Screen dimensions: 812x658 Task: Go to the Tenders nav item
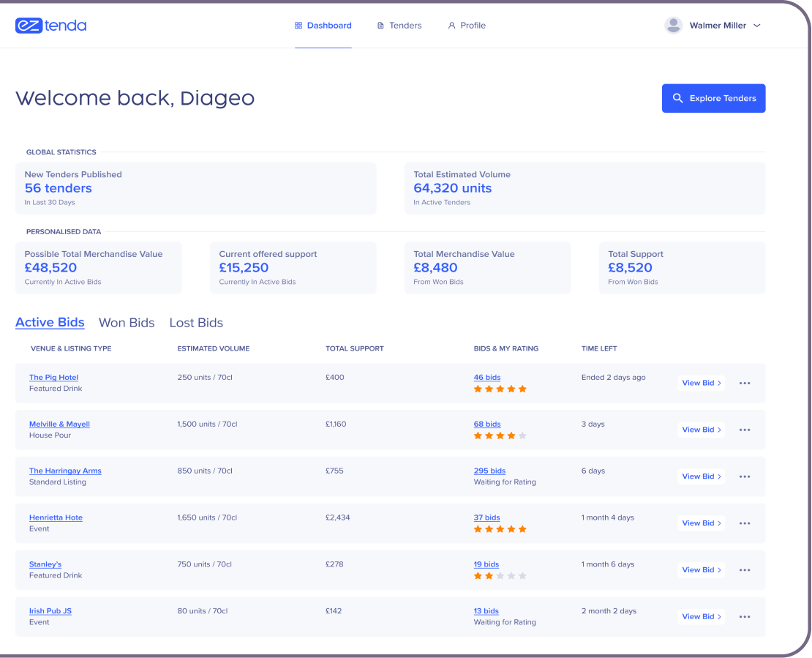click(399, 26)
